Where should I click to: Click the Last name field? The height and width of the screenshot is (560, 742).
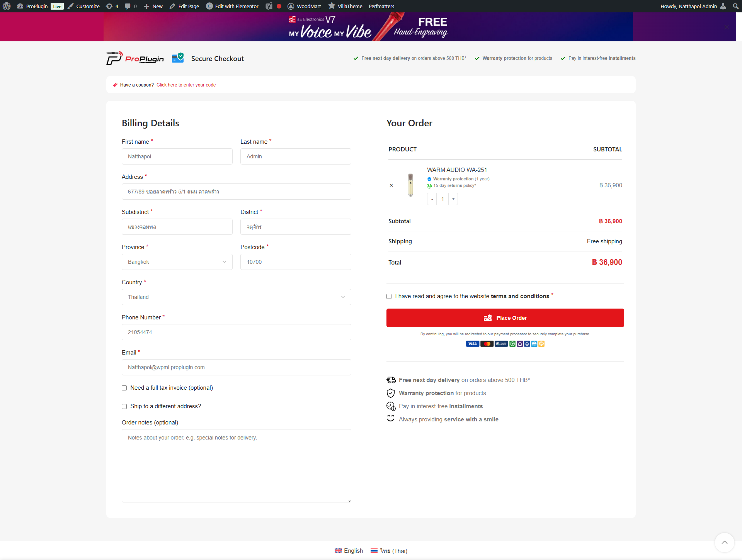point(296,156)
